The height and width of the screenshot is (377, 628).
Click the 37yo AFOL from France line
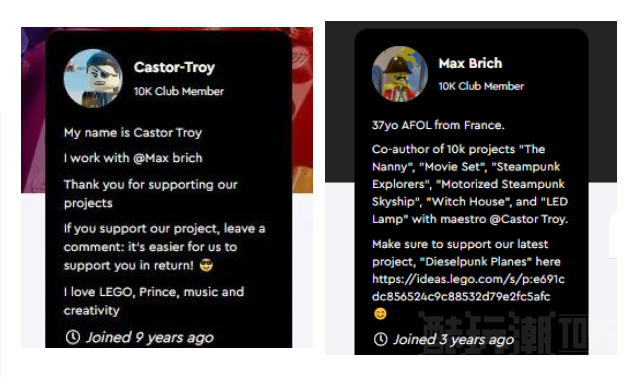click(x=438, y=125)
